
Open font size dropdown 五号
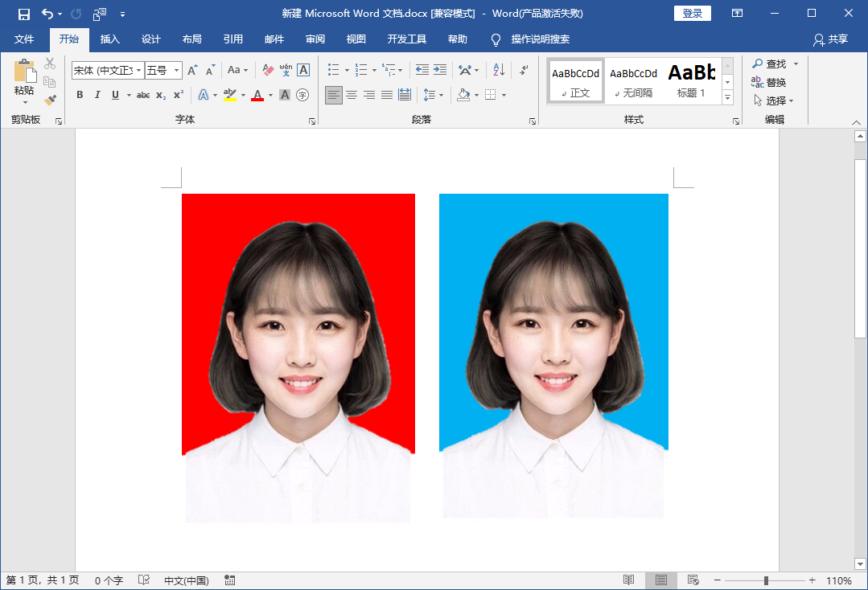177,70
